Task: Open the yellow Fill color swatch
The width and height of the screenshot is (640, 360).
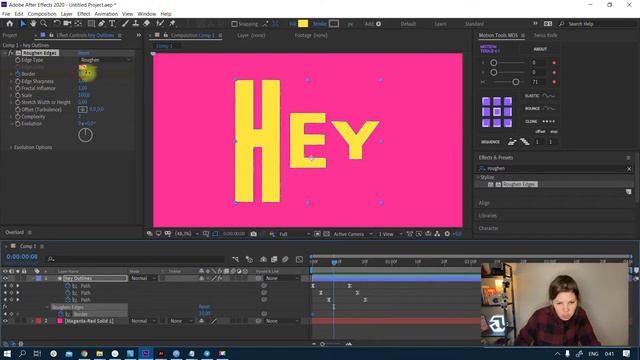Action: click(303, 24)
